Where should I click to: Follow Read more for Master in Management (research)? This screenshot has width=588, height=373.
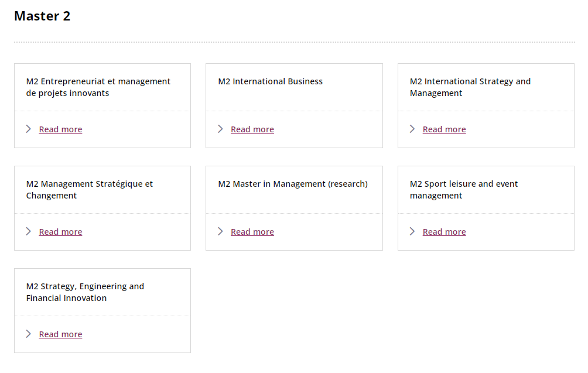point(252,232)
